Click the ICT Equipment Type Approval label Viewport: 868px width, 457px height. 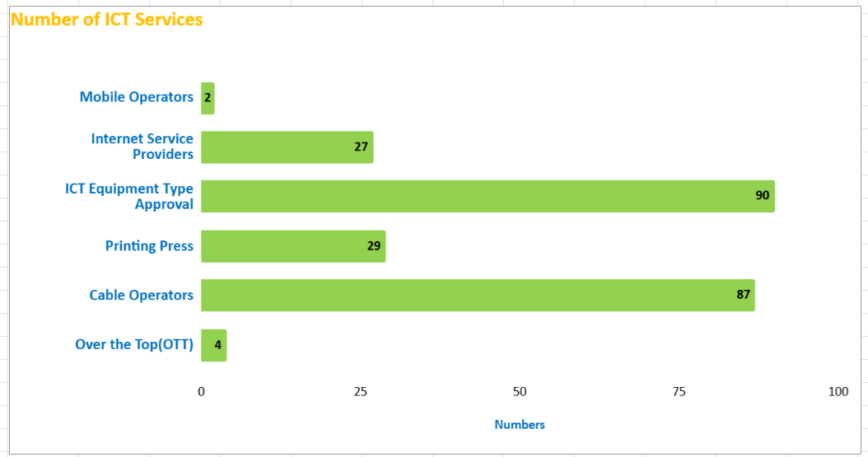click(129, 196)
